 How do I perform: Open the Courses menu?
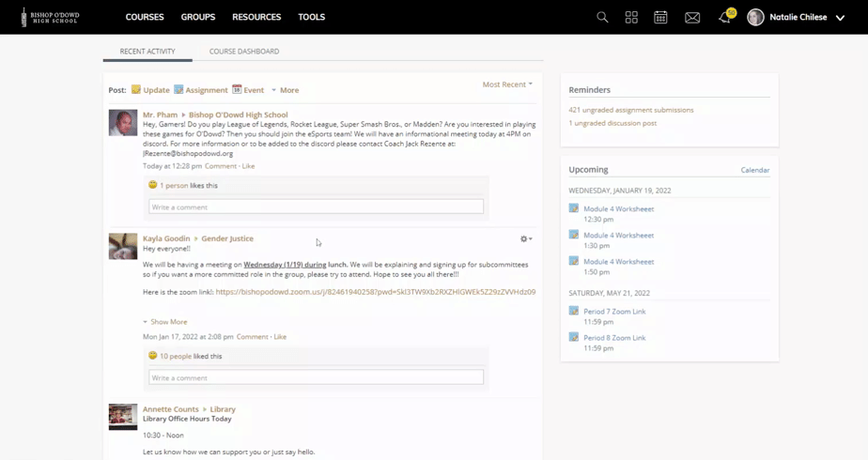click(x=145, y=17)
